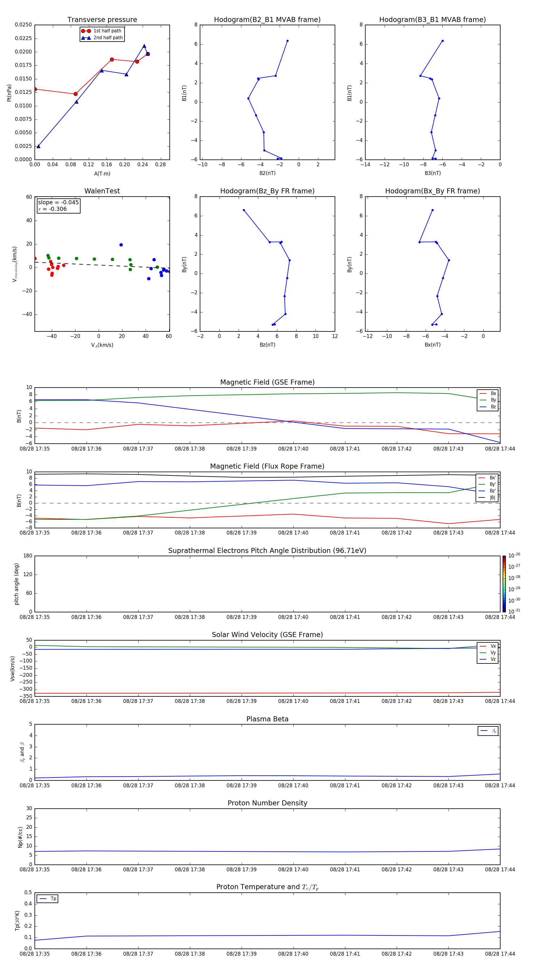Click the beta_p legend in Plasma Beta plot
This screenshot has width=535, height=980.
488,731
